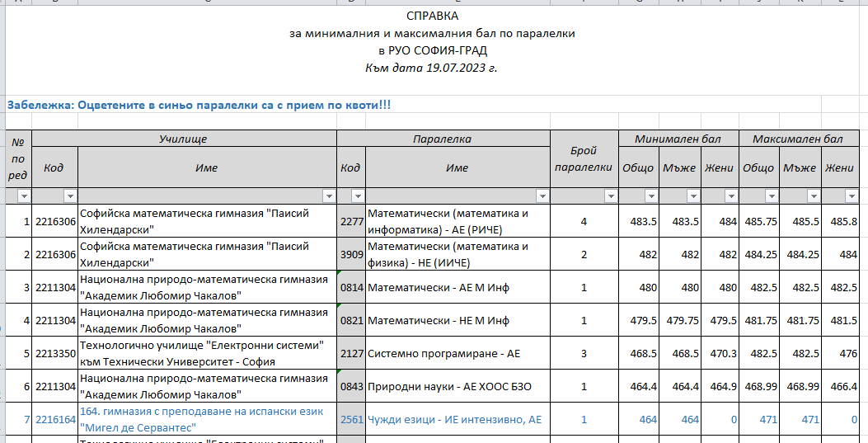Open Минимален бал Мъже filter arrow
The width and height of the screenshot is (868, 443).
[692, 196]
